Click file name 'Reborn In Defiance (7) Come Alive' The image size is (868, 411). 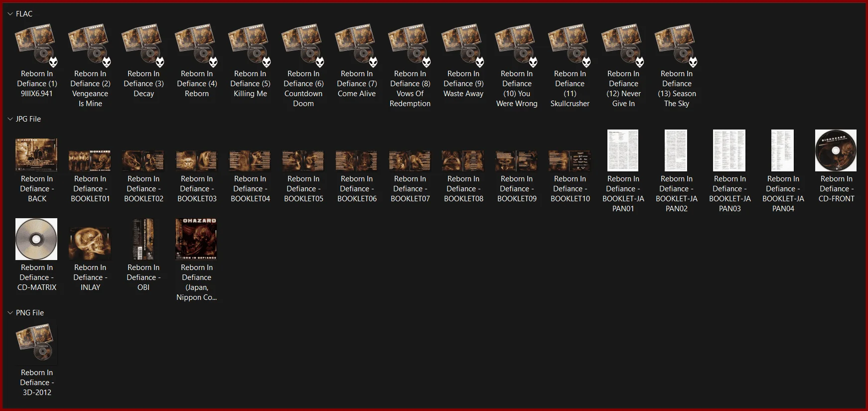point(357,84)
